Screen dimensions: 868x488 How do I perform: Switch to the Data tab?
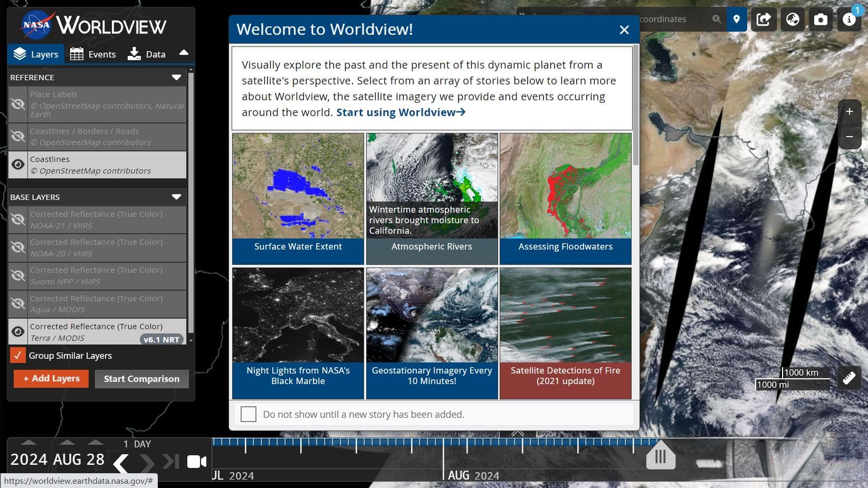(147, 54)
